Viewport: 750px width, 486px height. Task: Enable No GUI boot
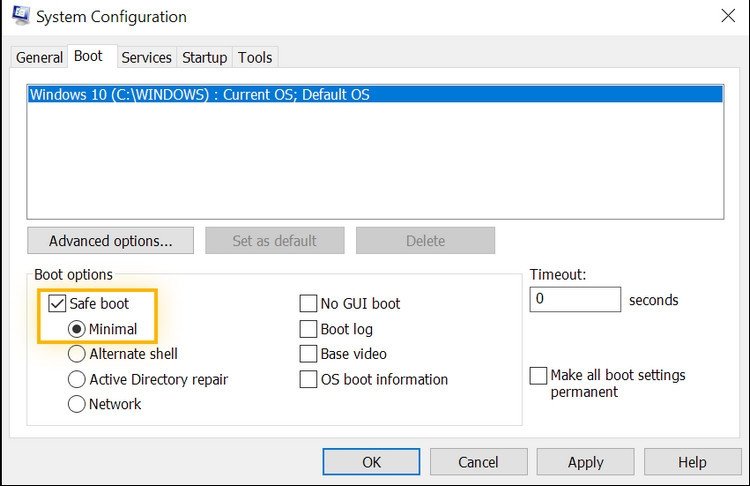(x=309, y=304)
